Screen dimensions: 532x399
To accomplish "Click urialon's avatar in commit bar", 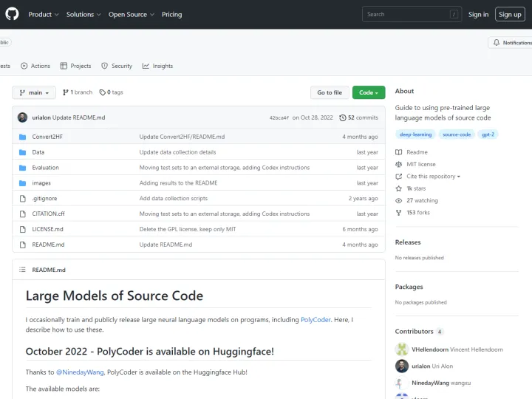I will point(22,117).
